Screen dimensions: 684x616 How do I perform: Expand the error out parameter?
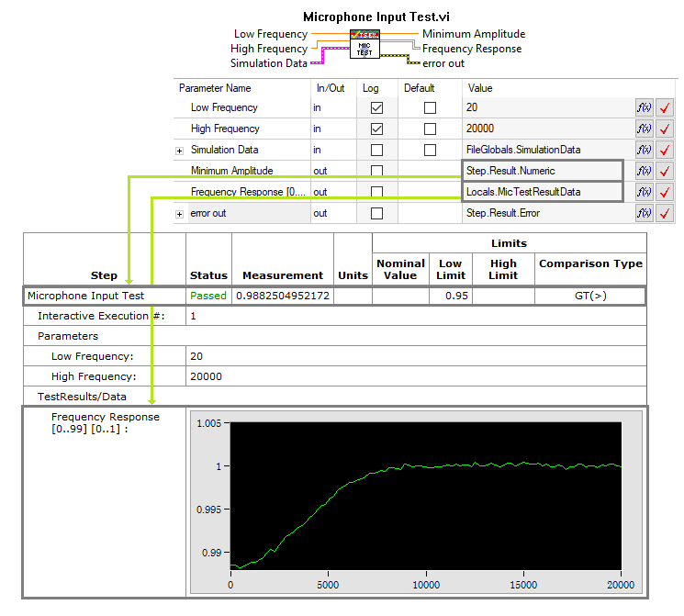tap(180, 213)
